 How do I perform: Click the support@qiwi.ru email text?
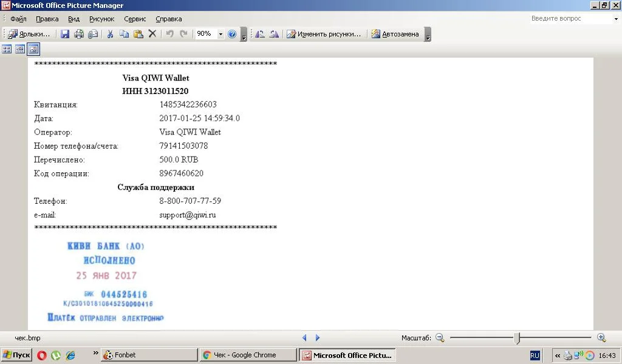[188, 215]
